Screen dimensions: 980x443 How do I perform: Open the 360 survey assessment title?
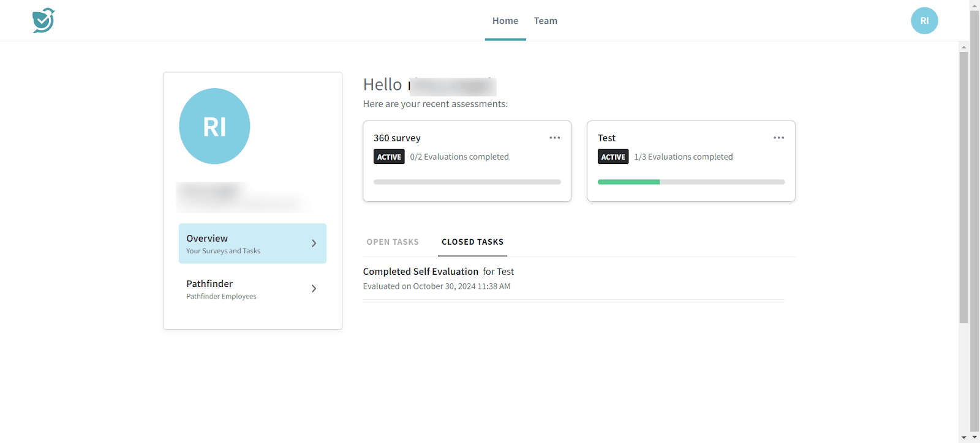[397, 138]
